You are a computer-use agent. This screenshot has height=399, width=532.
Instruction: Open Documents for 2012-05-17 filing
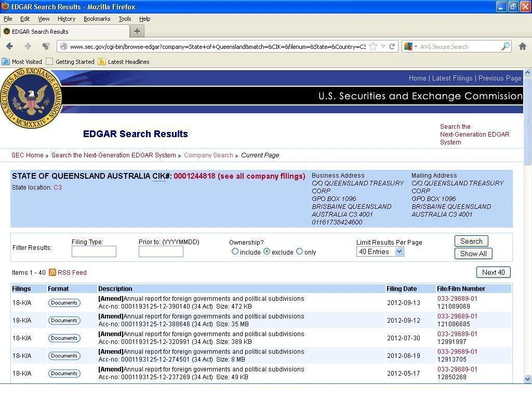(x=64, y=373)
